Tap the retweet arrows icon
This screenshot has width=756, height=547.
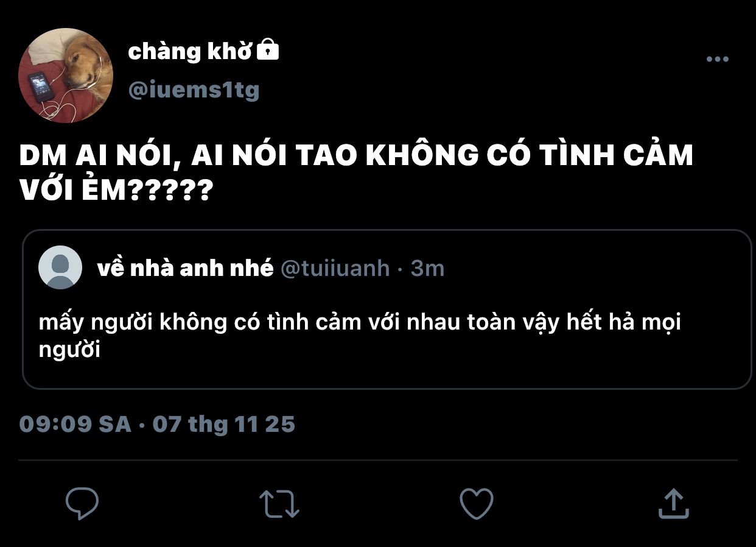click(x=279, y=504)
